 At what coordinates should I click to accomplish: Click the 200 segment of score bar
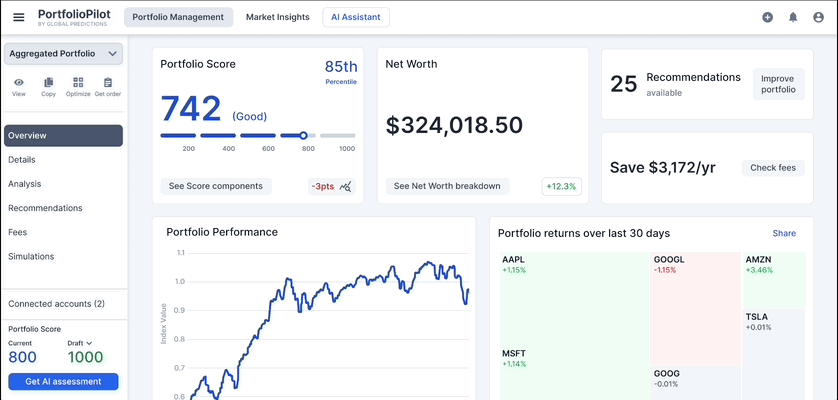pos(178,136)
